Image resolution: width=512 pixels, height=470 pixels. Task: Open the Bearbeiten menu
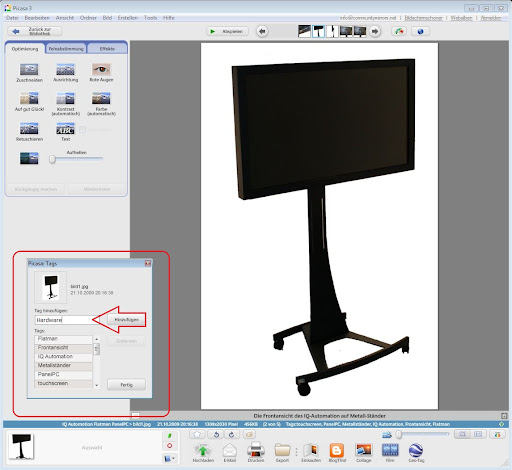pyautogui.click(x=37, y=18)
